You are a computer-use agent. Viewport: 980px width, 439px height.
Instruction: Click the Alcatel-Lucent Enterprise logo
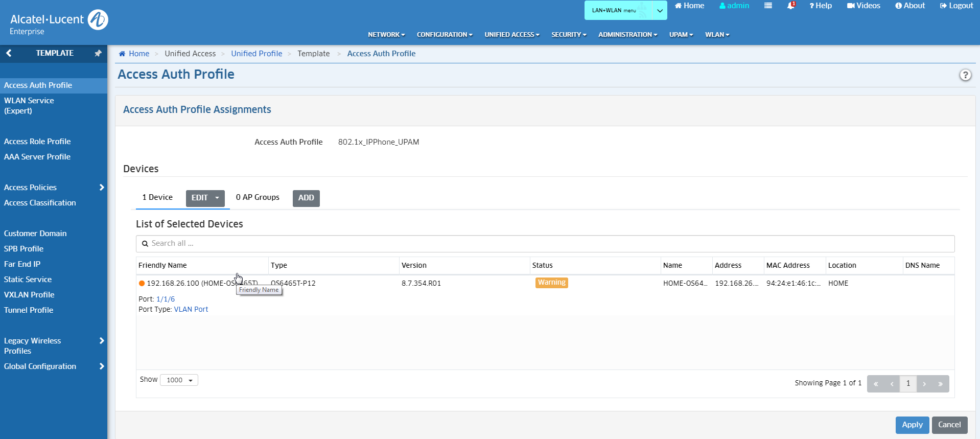[59, 22]
